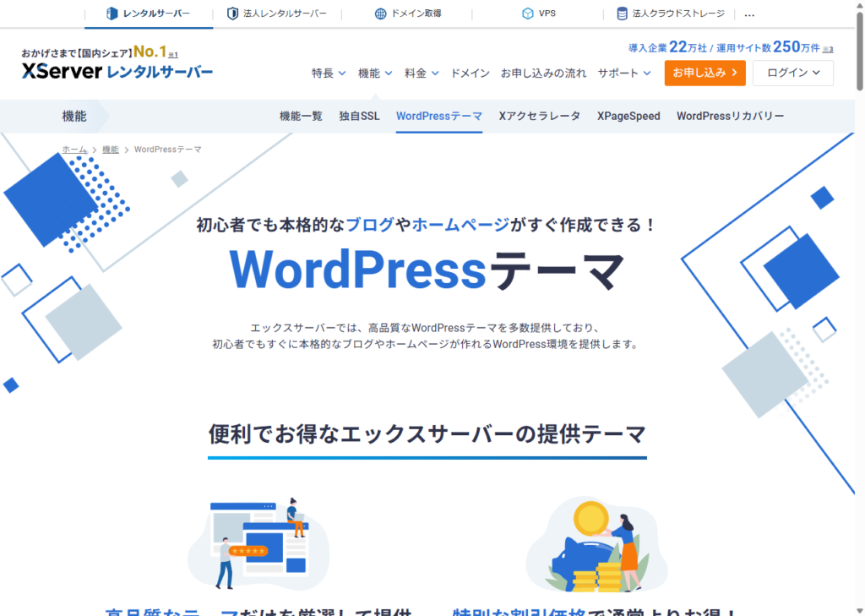Click the WordPressテーマ breadcrumb text
Image resolution: width=865 pixels, height=616 pixels.
168,150
